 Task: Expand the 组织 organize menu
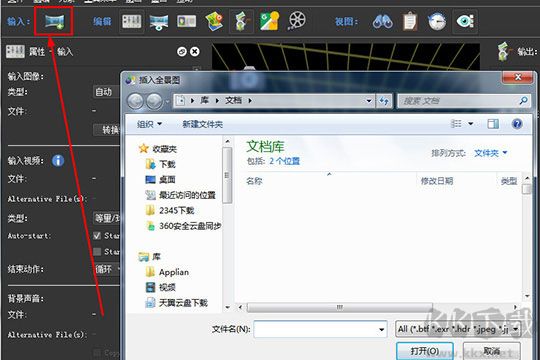click(x=149, y=124)
